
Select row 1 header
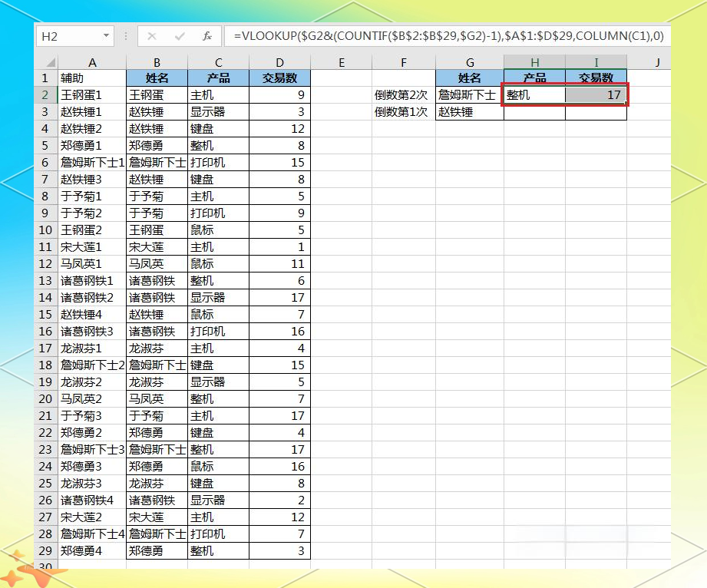tap(45, 78)
